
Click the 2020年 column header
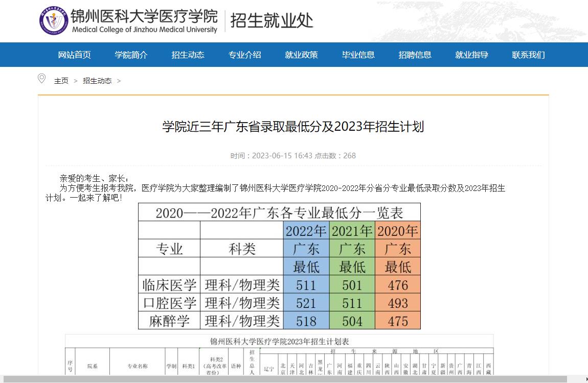(397, 231)
